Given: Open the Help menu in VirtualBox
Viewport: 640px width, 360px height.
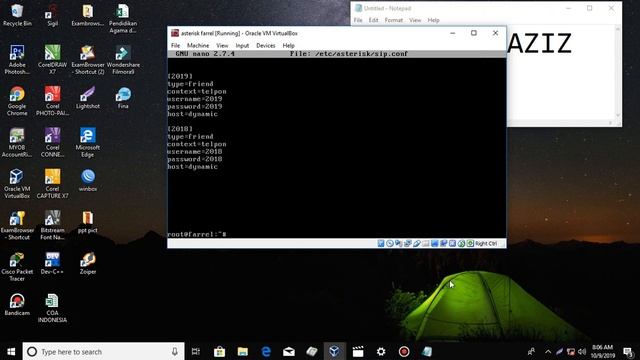Looking at the screenshot, I should click(x=288, y=45).
